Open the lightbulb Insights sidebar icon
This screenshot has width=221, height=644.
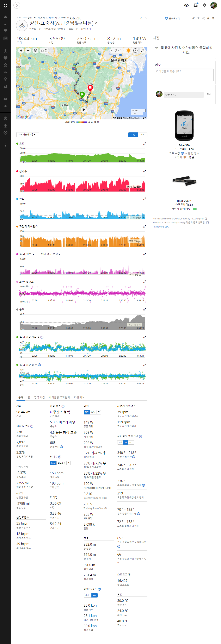pyautogui.click(x=6, y=79)
